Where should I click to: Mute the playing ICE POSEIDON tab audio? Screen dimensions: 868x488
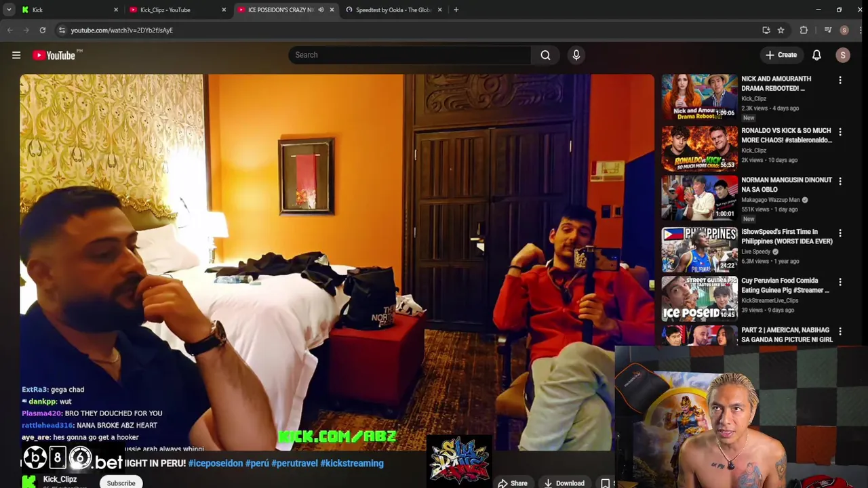pyautogui.click(x=321, y=9)
